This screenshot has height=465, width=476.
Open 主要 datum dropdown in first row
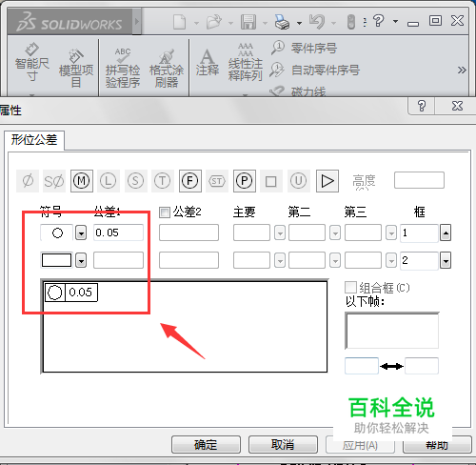[x=280, y=232]
